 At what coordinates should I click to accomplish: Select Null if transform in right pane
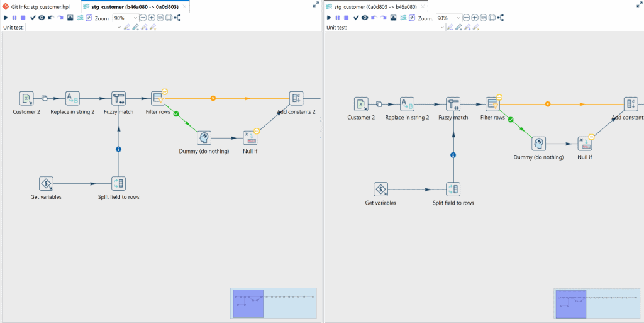[584, 144]
